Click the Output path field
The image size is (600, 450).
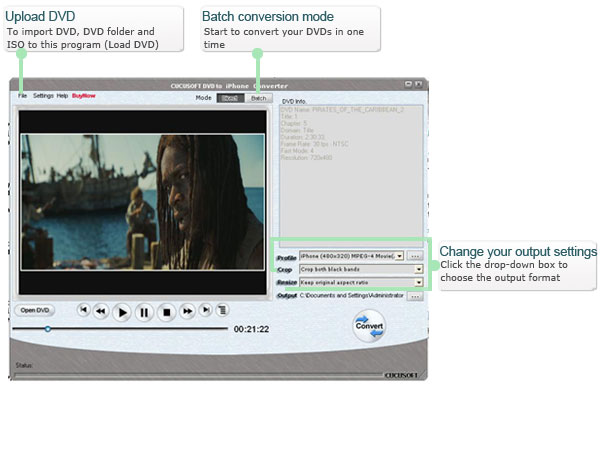pyautogui.click(x=352, y=296)
